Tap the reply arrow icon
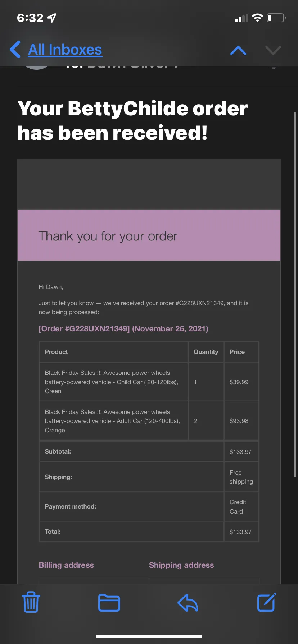 click(188, 603)
